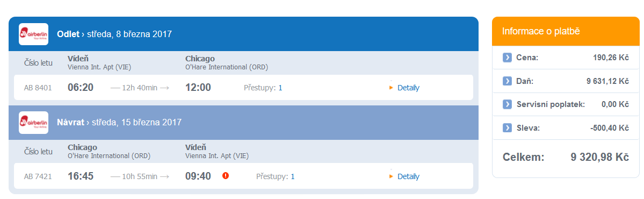The height and width of the screenshot is (199, 644).
Task: Click the Celkem total price 9 320,98 Kč
Action: (599, 157)
